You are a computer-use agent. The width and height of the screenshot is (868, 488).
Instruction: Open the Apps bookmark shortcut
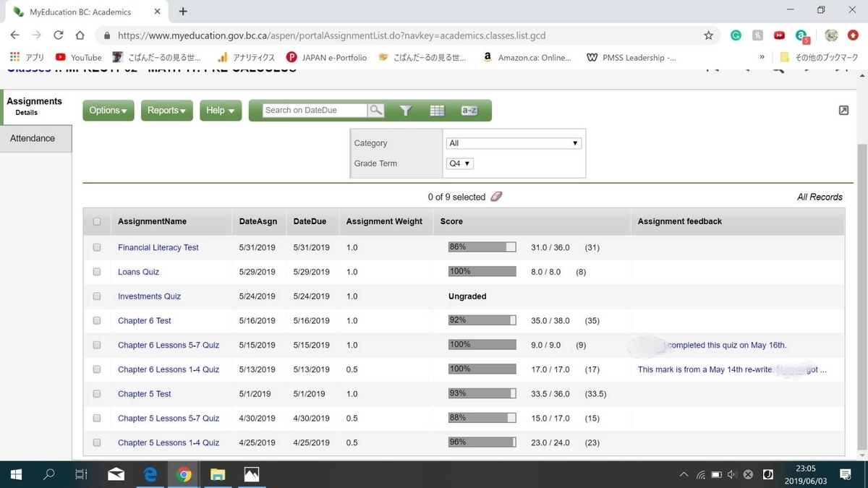(27, 57)
